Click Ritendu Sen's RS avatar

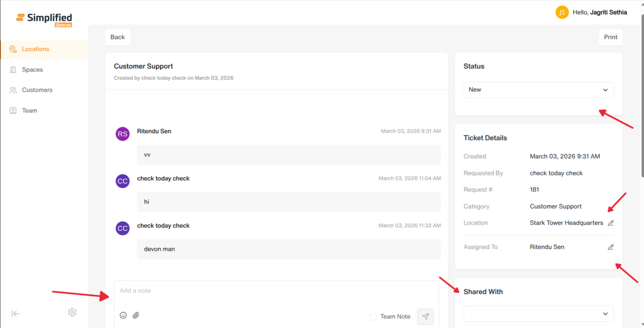pos(123,134)
